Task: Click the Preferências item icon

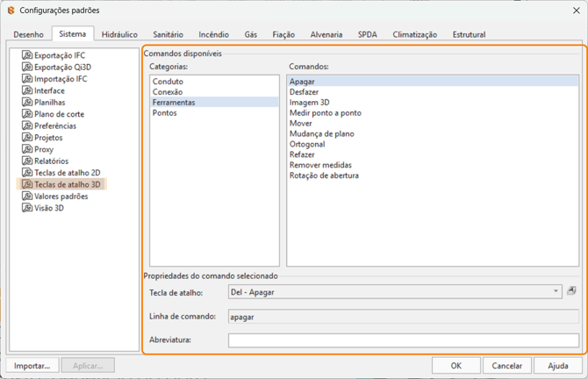Action: [x=27, y=125]
